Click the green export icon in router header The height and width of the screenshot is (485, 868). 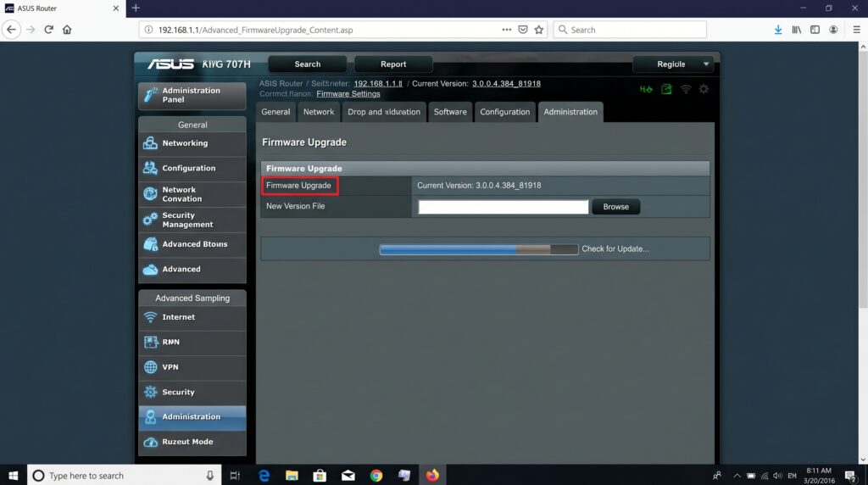pyautogui.click(x=666, y=89)
